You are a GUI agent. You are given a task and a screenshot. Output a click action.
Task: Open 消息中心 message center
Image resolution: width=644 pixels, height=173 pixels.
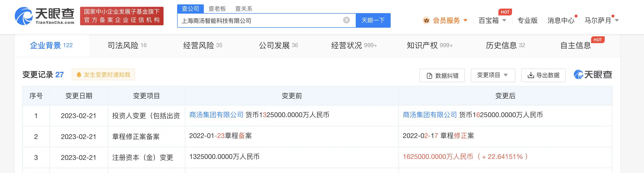pos(561,20)
